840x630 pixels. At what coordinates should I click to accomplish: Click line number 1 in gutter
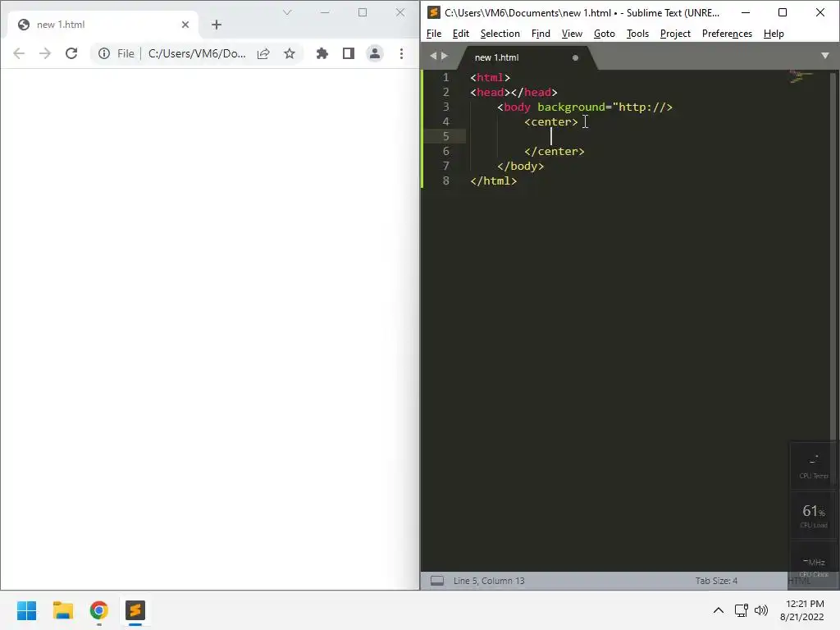click(x=445, y=78)
